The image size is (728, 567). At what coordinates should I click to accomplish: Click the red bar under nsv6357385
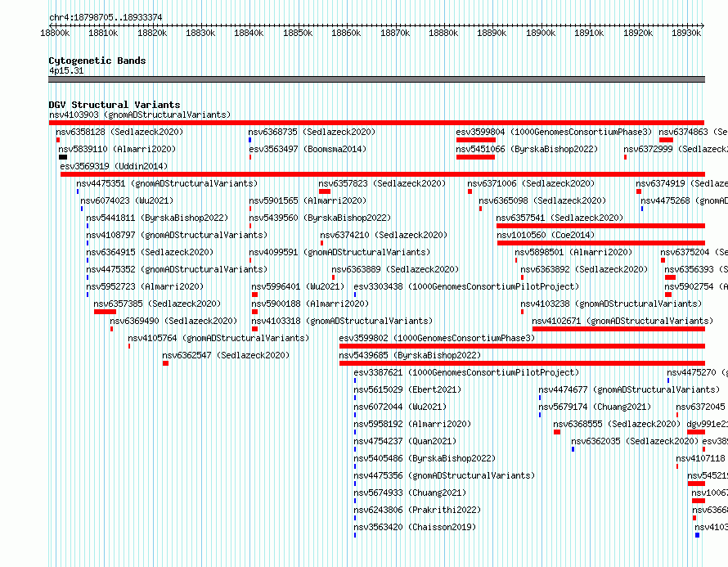point(105,312)
